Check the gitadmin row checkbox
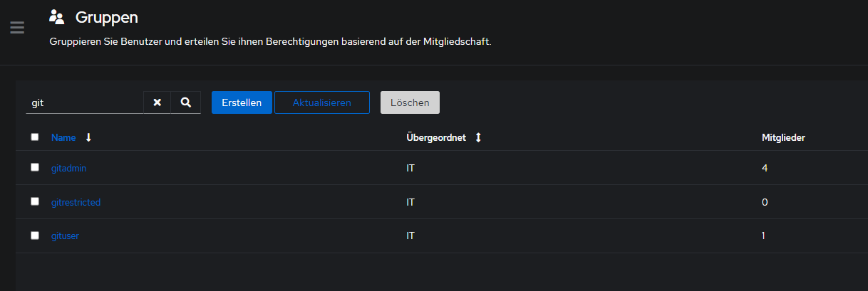Viewport: 868px width, 291px height. tap(35, 167)
